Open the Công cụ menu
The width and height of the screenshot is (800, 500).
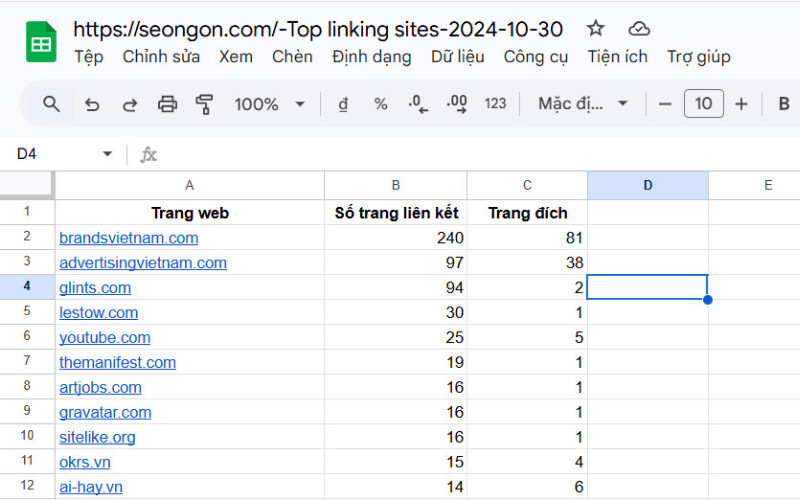point(536,57)
